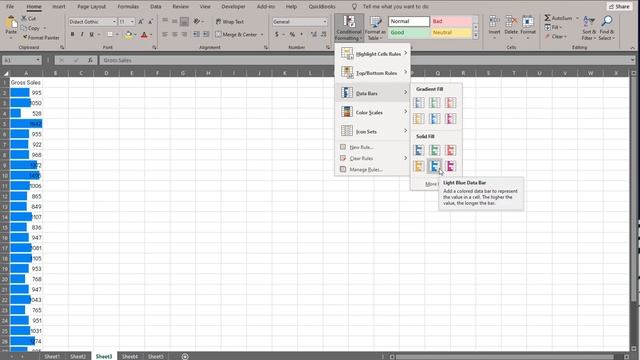Open Color Scales submenu

[x=373, y=112]
